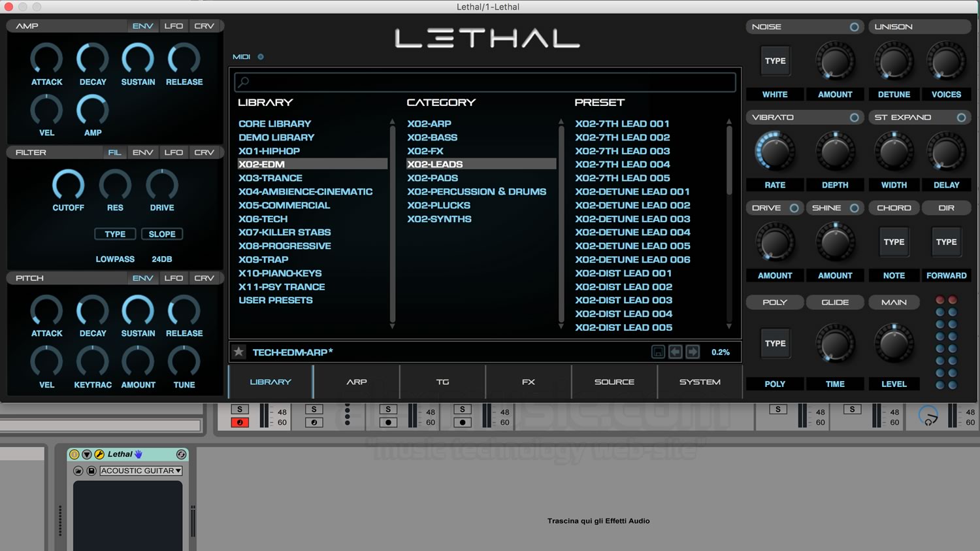Toggle the Shine effect on
Viewport: 980px width, 551px height.
tap(854, 208)
